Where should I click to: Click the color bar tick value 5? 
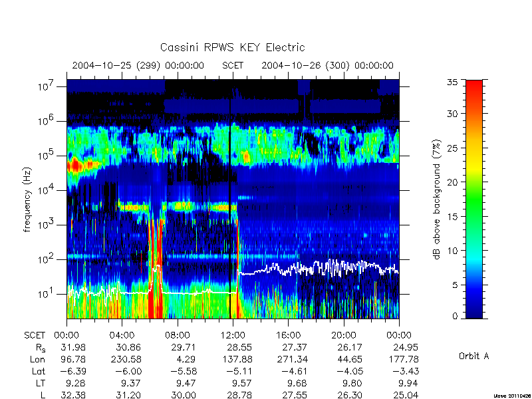pyautogui.click(x=455, y=285)
